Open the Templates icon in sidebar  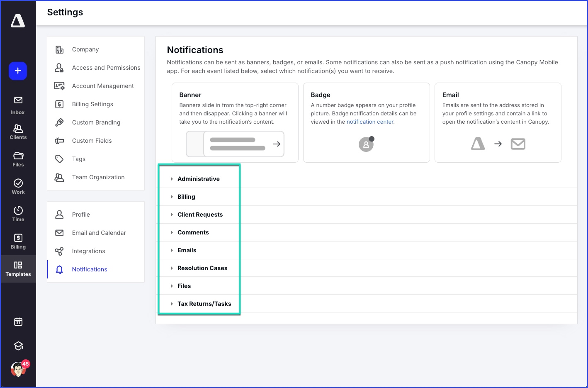tap(18, 265)
